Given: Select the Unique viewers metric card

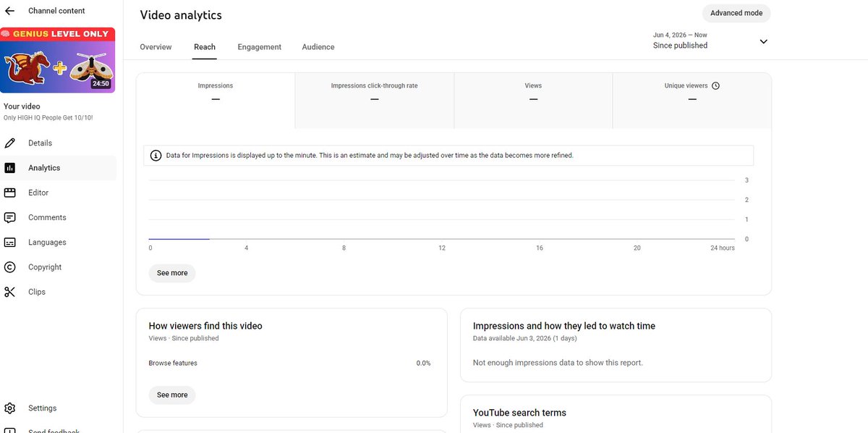Looking at the screenshot, I should (692, 101).
